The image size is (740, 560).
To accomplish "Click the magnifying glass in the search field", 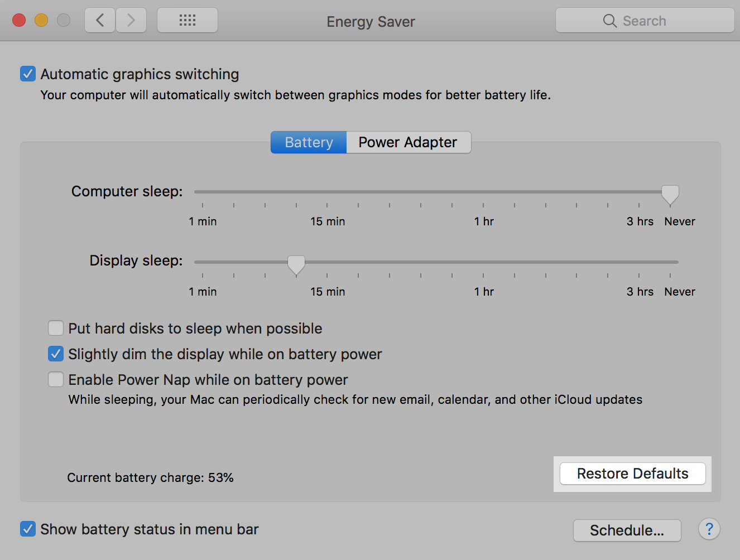I will 611,21.
